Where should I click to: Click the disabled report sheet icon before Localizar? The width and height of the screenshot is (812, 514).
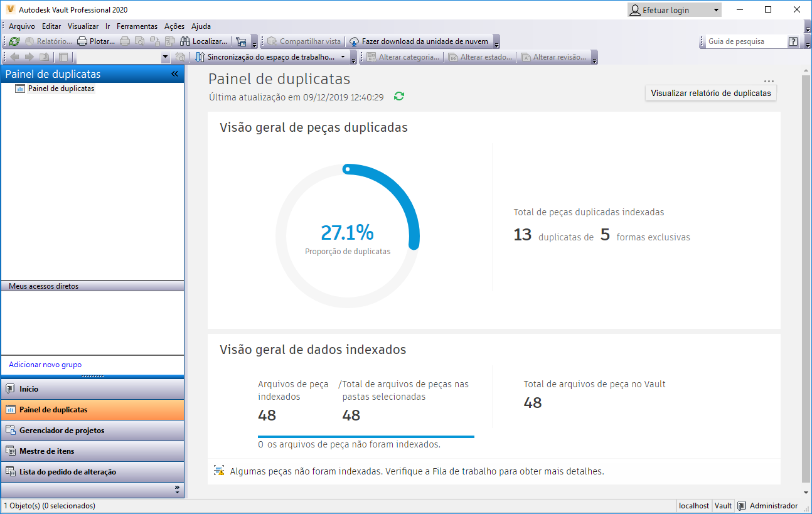click(169, 41)
